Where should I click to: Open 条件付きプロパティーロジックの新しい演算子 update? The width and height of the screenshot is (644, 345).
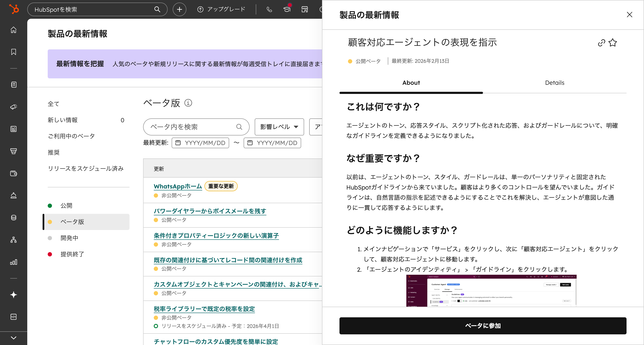(x=216, y=236)
